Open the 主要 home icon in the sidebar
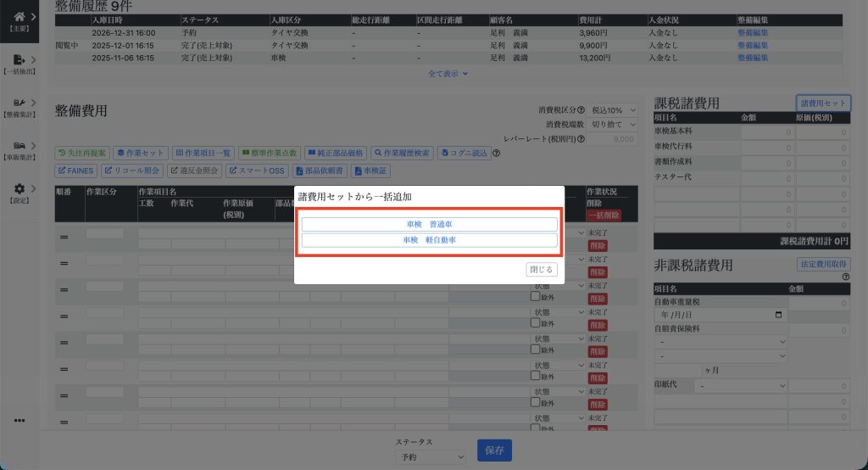Viewport: 868px width, 470px height. (19, 14)
